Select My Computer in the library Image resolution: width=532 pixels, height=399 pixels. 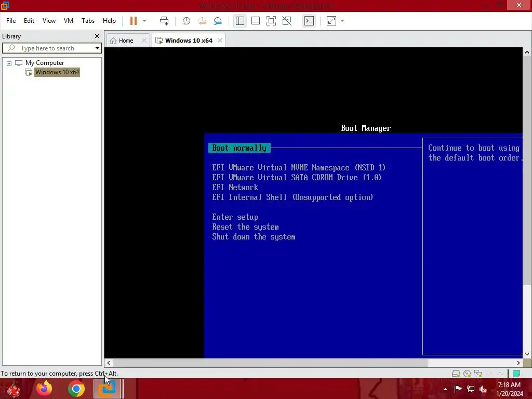click(x=45, y=63)
